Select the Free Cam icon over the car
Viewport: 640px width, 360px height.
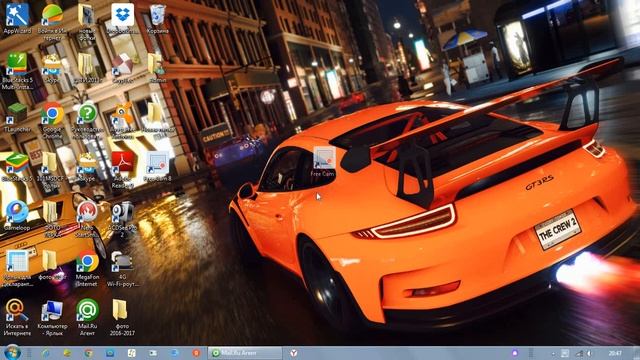[323, 162]
